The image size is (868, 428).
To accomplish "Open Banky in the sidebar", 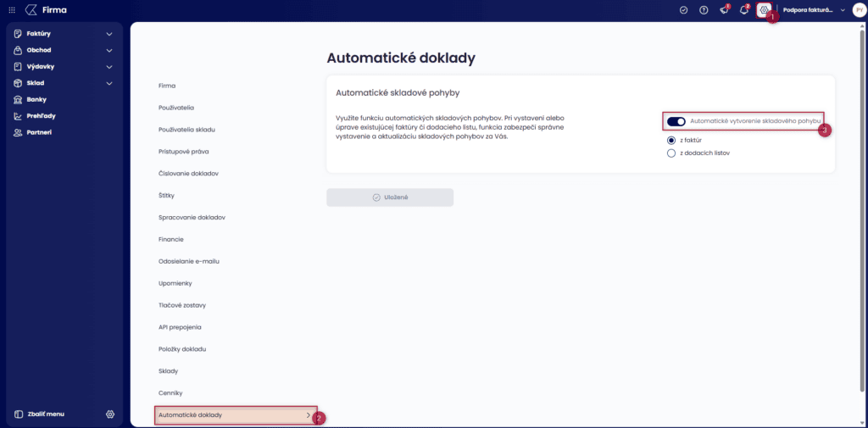I will pyautogui.click(x=36, y=99).
